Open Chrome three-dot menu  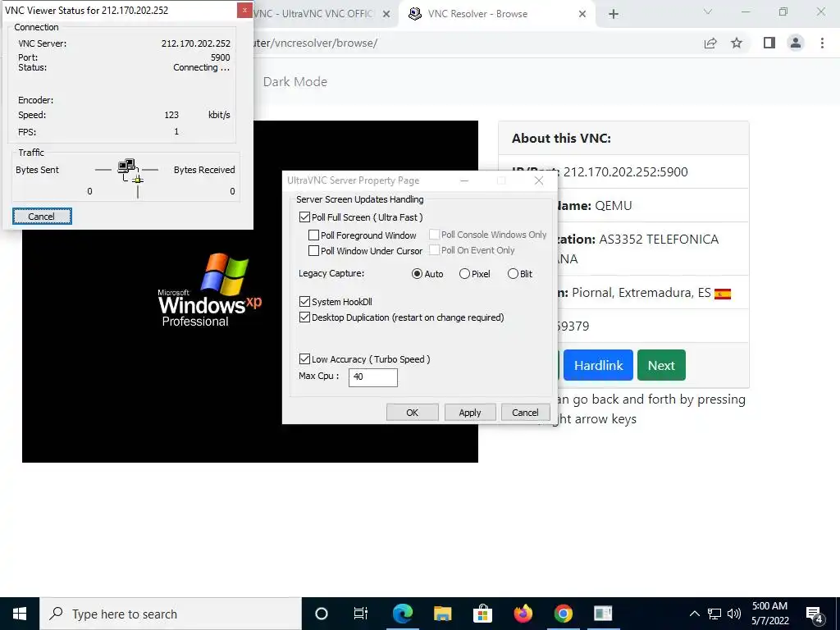tap(822, 43)
